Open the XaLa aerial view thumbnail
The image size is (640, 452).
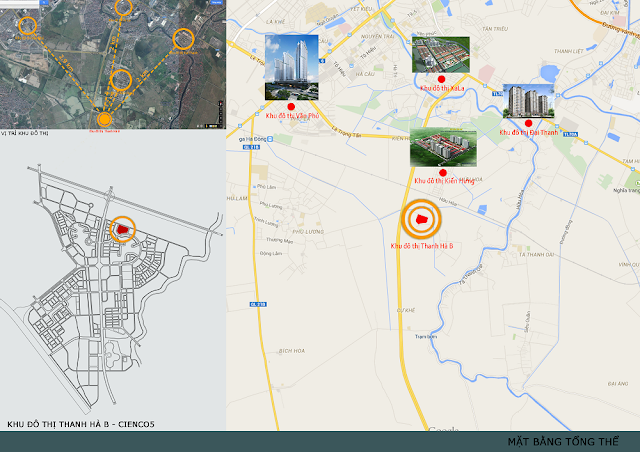point(441,55)
